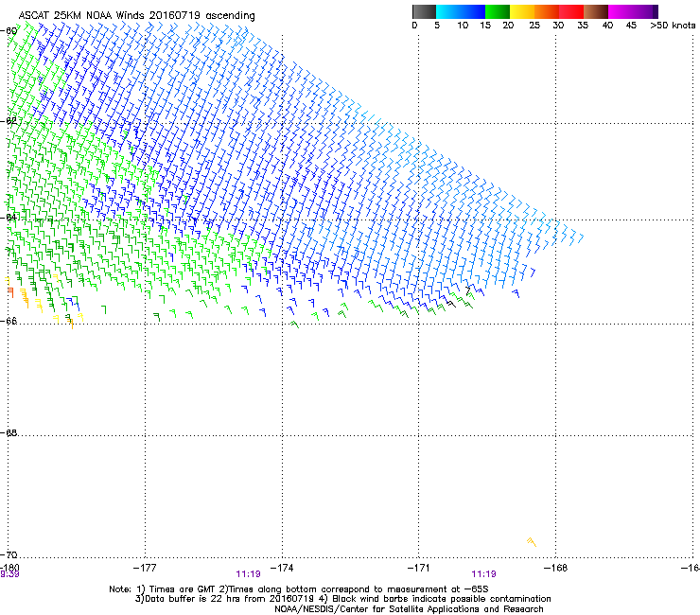Select the red 30-35 knots colorbar segment
Viewport: 700px width, 615px height.
tap(571, 11)
